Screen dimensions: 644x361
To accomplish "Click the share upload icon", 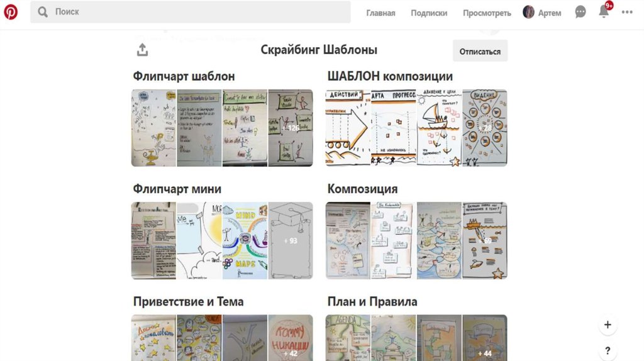I will [143, 50].
